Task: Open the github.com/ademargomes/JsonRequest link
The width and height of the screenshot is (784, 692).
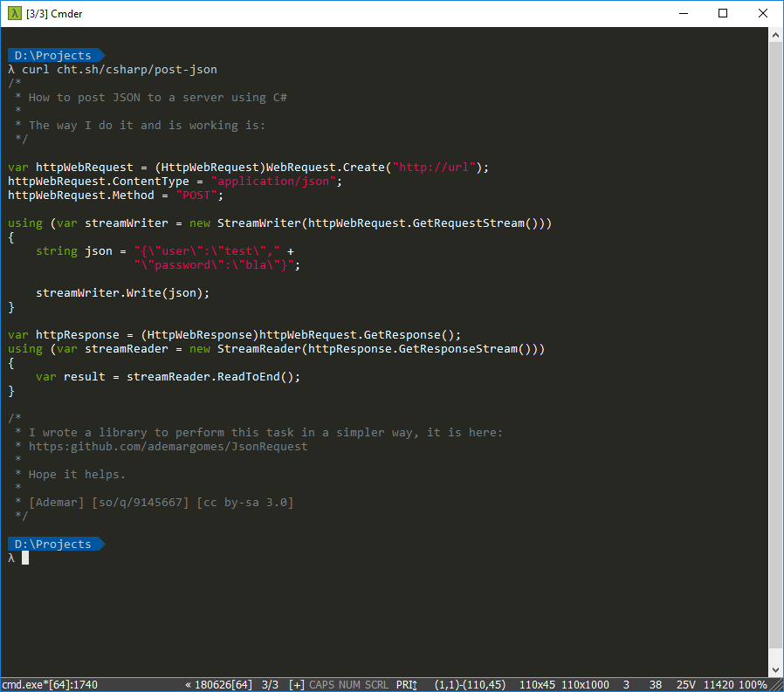Action: click(169, 446)
